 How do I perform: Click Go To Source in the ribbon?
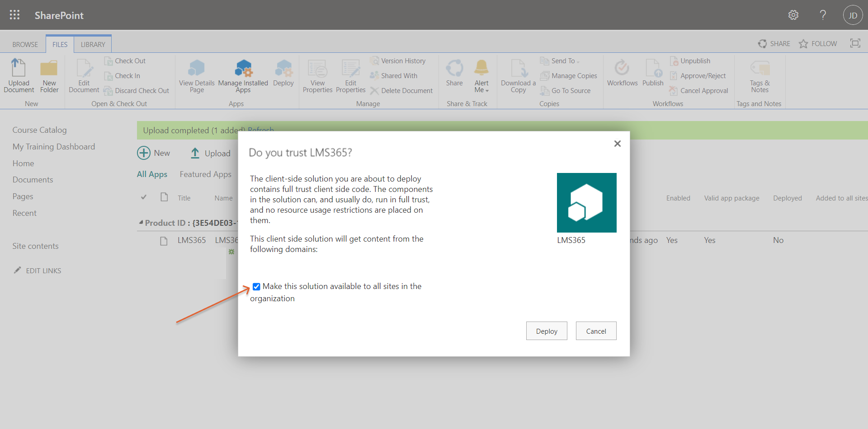point(566,91)
